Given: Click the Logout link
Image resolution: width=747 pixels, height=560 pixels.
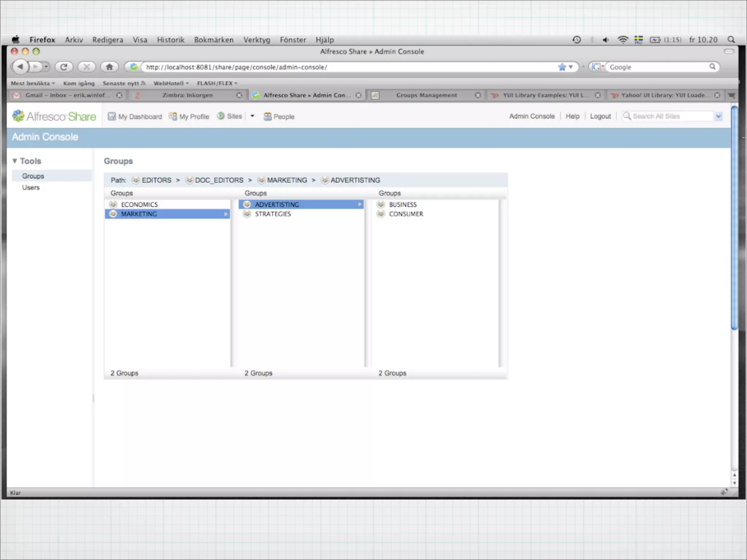Looking at the screenshot, I should click(x=600, y=116).
